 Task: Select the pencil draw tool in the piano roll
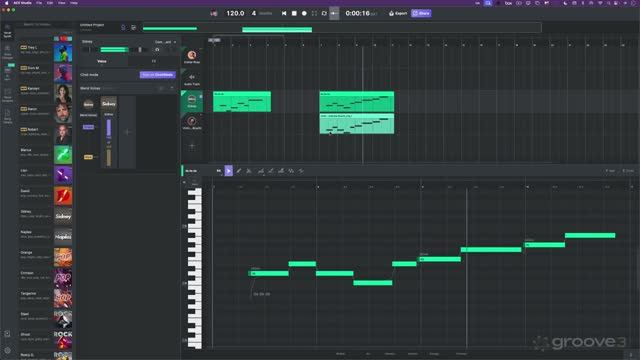239,171
